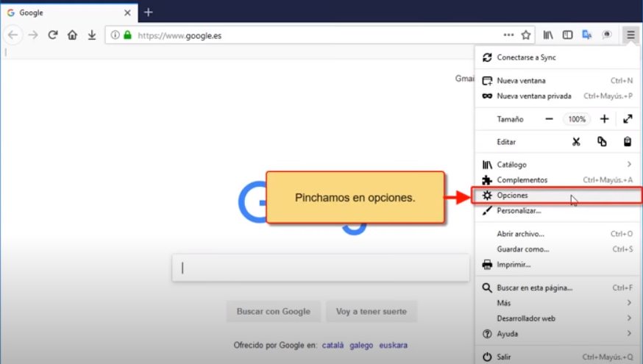Open the Library toolbar icon
The image size is (643, 364).
(x=548, y=35)
